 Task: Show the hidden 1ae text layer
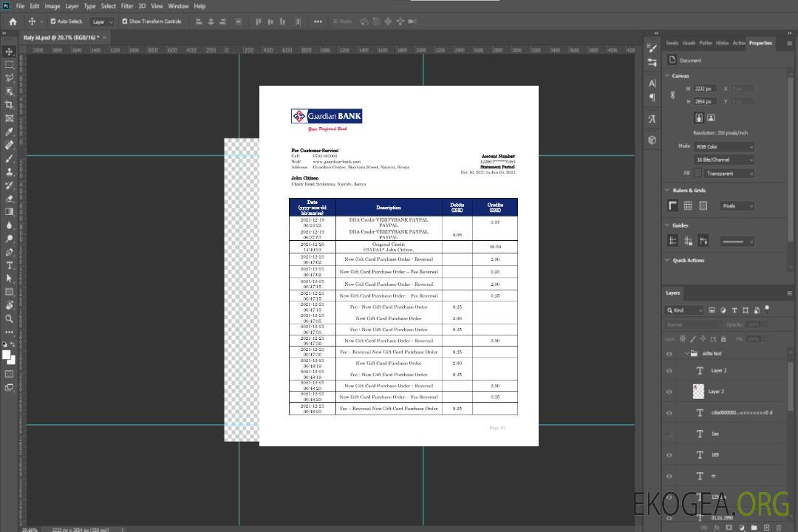point(669,434)
